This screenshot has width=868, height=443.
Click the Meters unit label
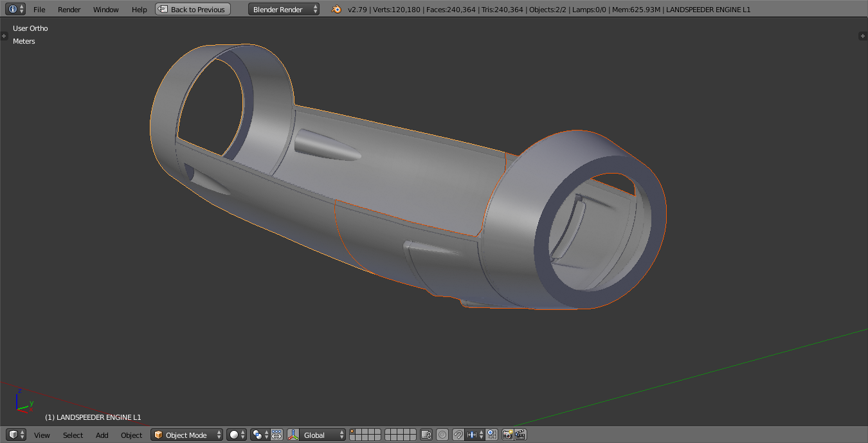pos(24,41)
